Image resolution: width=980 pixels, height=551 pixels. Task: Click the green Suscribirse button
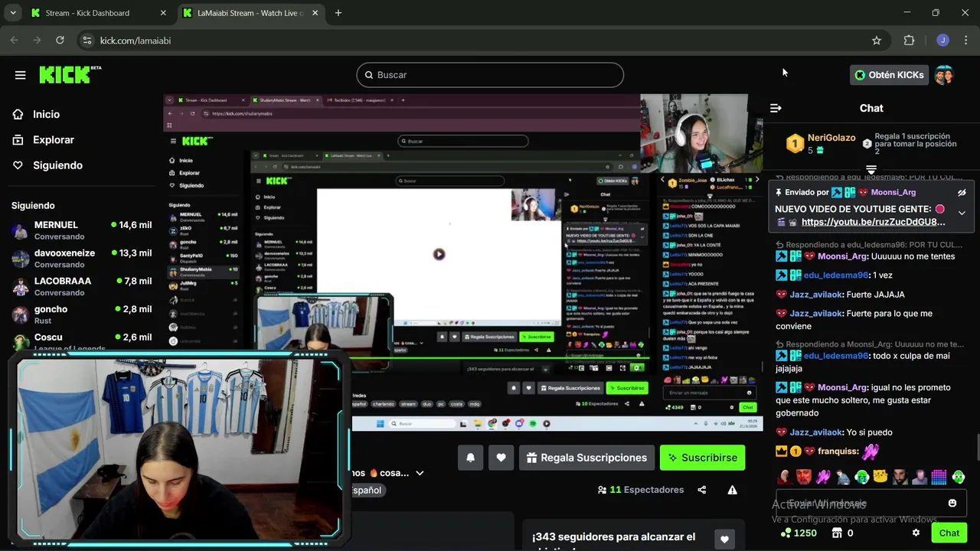tap(702, 458)
